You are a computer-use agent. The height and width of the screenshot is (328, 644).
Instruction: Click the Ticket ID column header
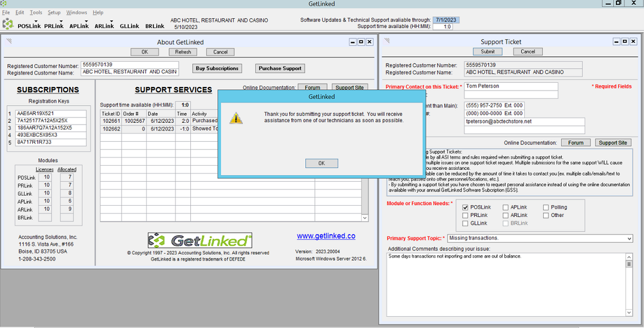click(x=112, y=114)
